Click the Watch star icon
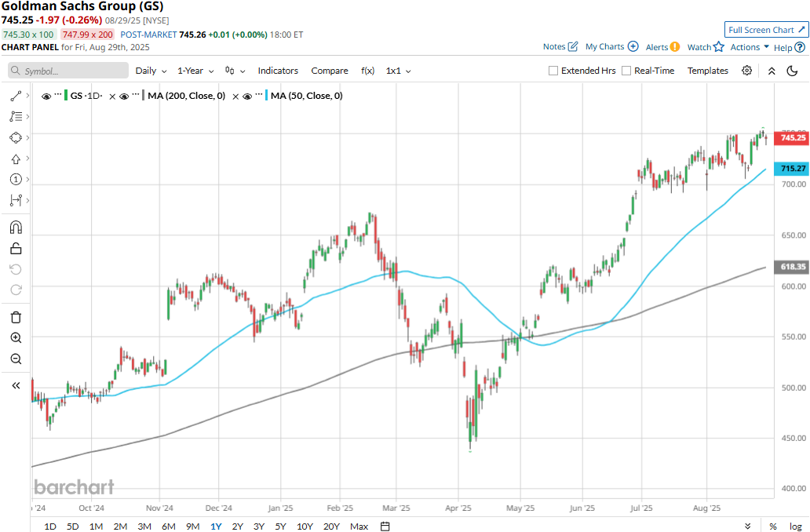This screenshot has width=810, height=532. (x=719, y=47)
